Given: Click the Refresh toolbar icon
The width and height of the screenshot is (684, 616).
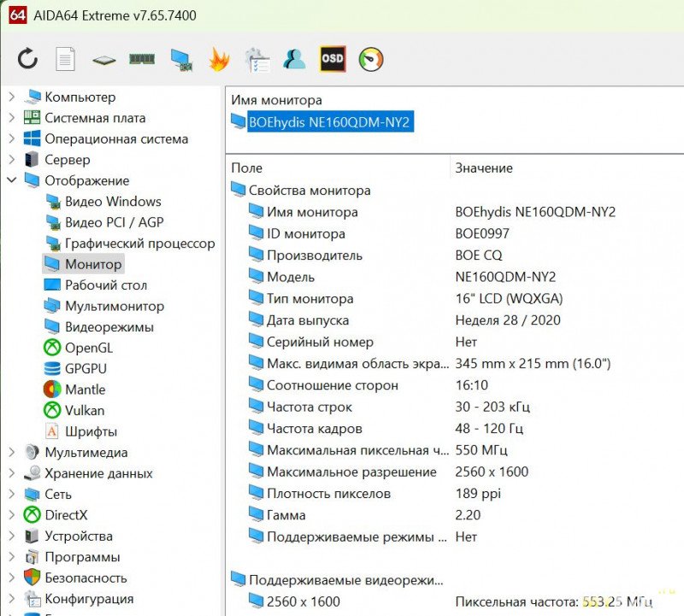Looking at the screenshot, I should 27,59.
